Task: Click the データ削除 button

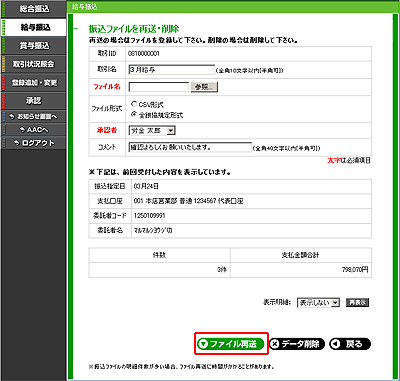Action: click(x=297, y=344)
